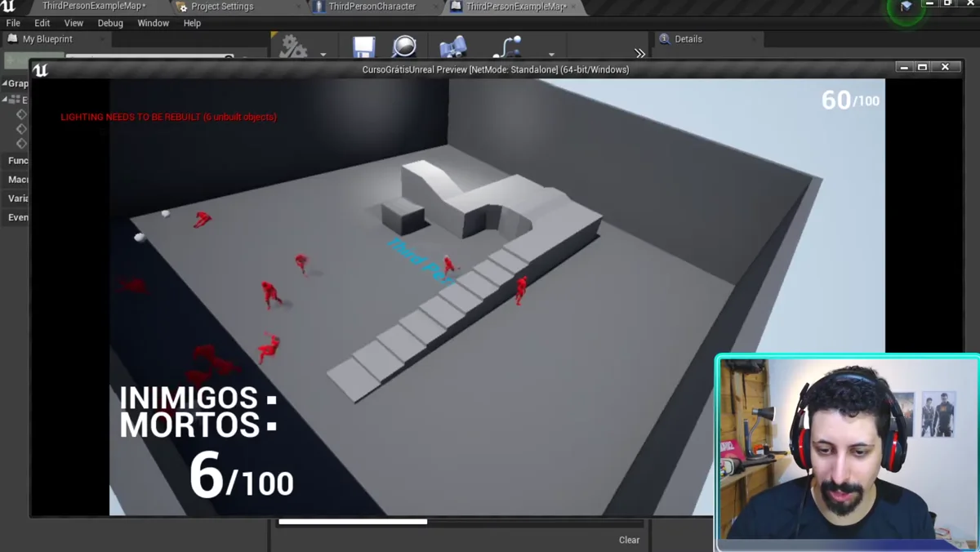Save the blueprint using the floppy disk icon

coord(363,47)
